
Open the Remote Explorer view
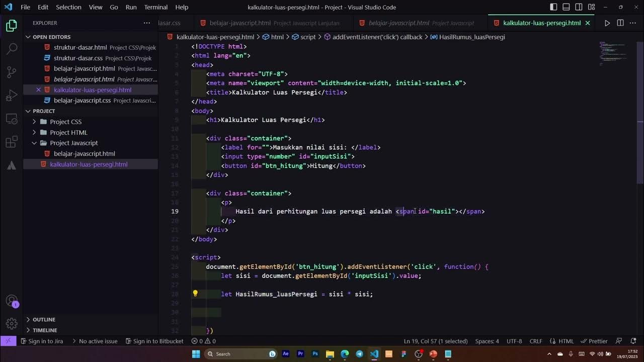(x=12, y=119)
